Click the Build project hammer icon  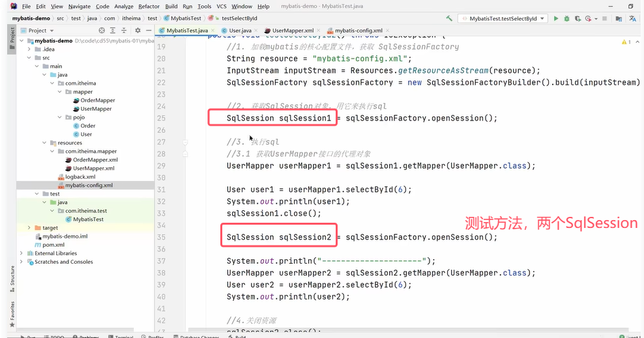449,18
